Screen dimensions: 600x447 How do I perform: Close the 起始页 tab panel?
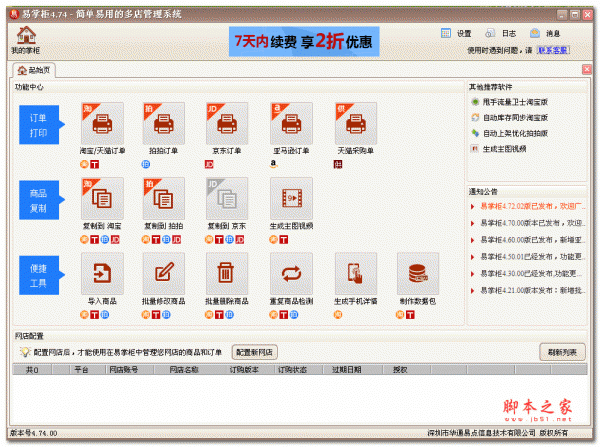pyautogui.click(x=586, y=69)
